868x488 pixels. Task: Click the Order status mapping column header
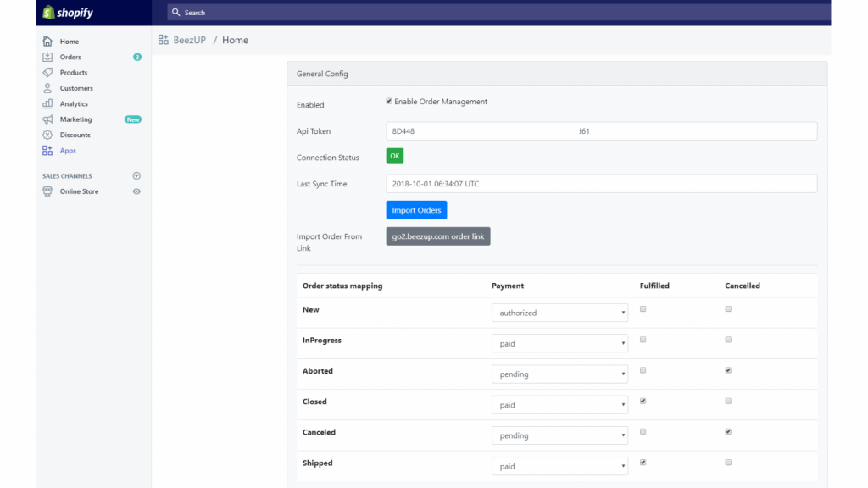coord(342,286)
